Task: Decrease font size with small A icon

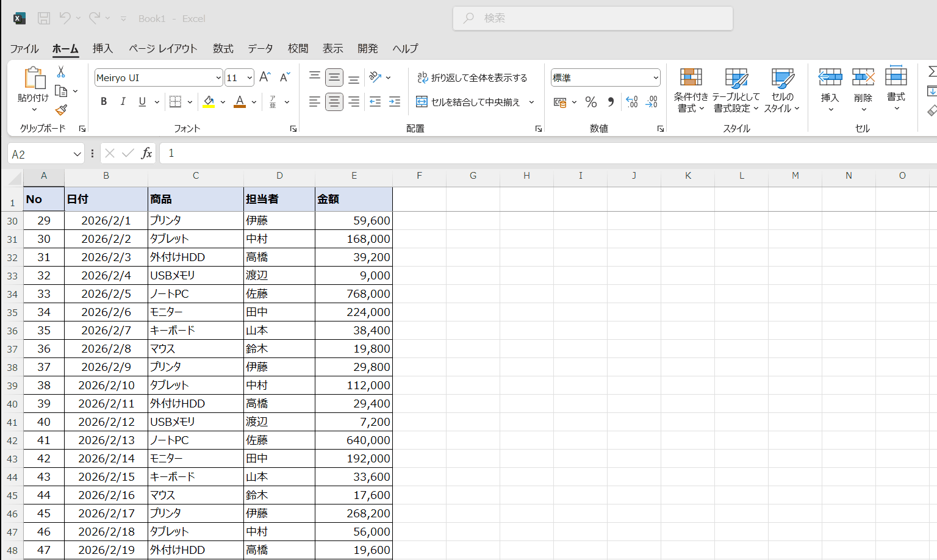Action: (x=285, y=77)
